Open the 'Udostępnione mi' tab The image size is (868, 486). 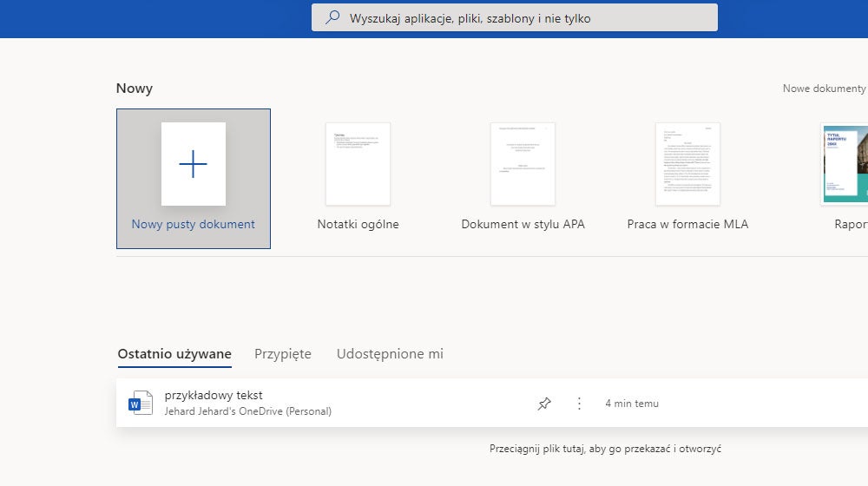(390, 354)
